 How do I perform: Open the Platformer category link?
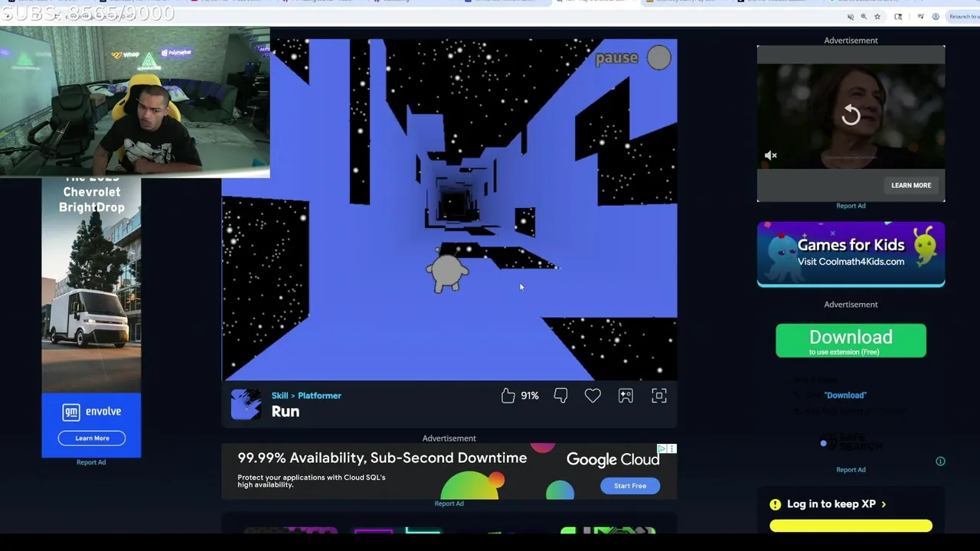[x=319, y=396]
